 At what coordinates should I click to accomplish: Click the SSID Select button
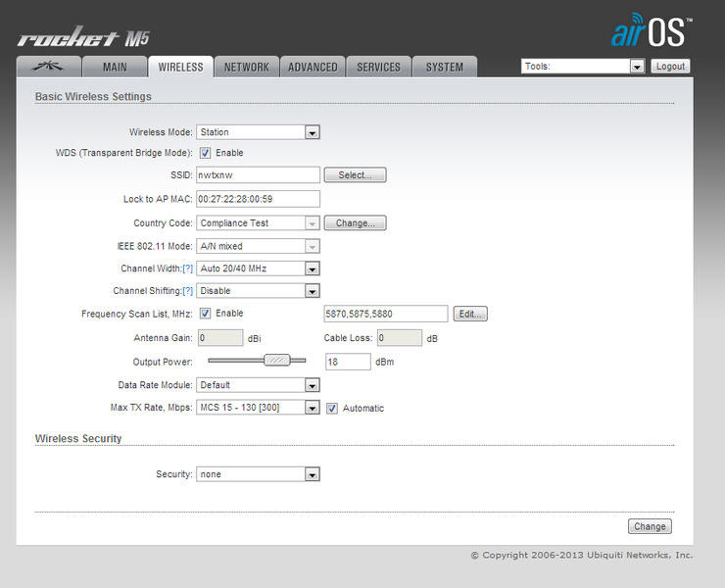pos(355,174)
